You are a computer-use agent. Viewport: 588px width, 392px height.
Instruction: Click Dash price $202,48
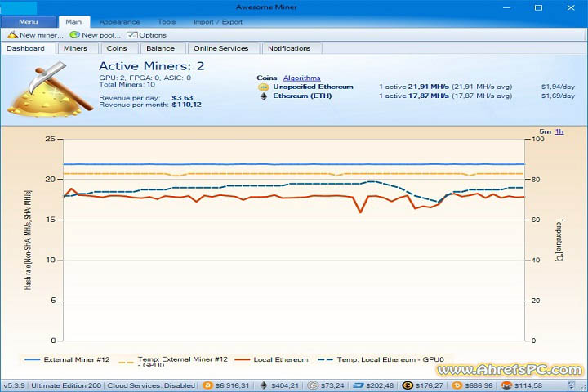[380, 385]
